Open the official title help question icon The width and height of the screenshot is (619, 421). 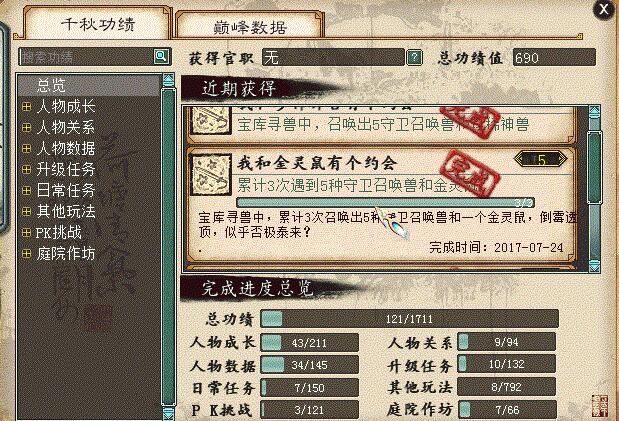[414, 58]
